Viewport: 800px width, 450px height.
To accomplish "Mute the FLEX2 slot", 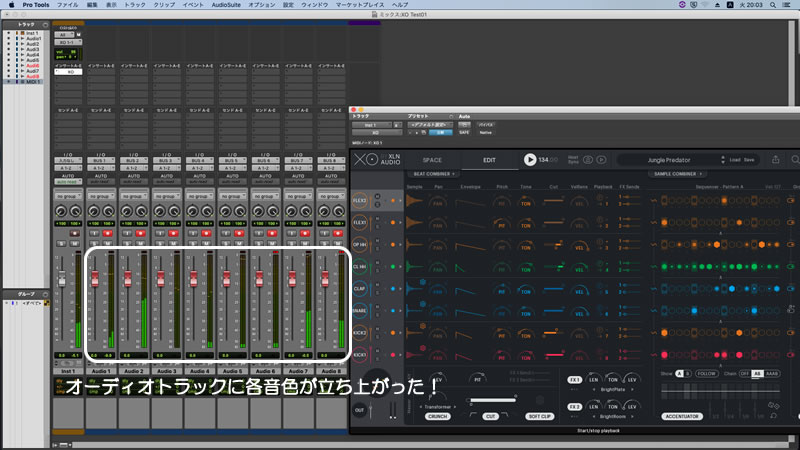I will click(x=378, y=196).
